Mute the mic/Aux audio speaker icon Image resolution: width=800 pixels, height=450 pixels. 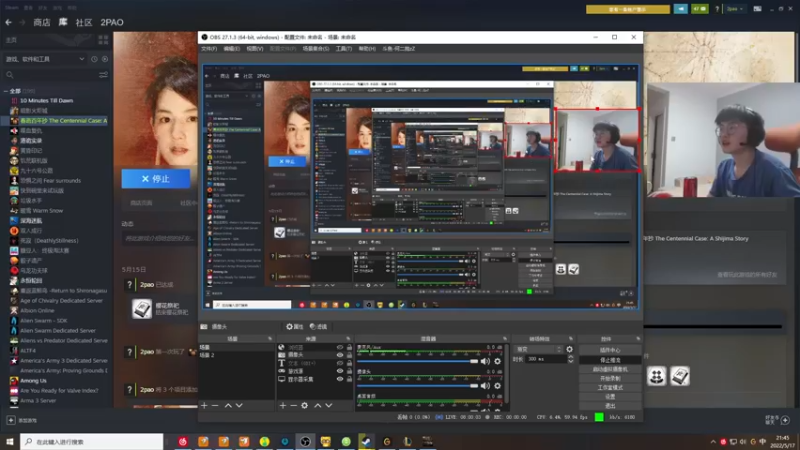coord(485,361)
